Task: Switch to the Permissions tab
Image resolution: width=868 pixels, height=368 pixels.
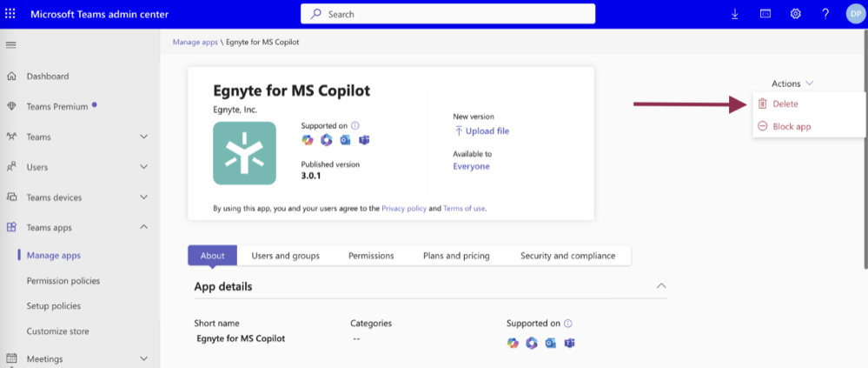Action: 372,256
